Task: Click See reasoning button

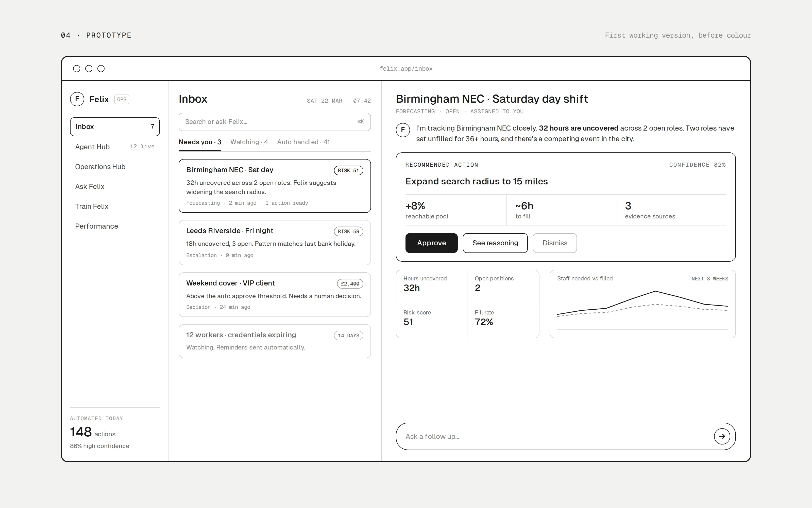Action: tap(495, 243)
